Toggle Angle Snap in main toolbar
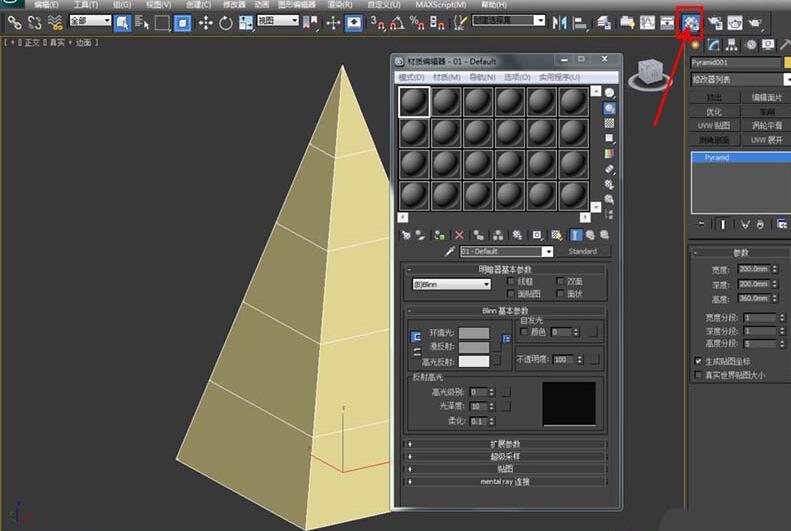This screenshot has width=791, height=531. [x=397, y=23]
